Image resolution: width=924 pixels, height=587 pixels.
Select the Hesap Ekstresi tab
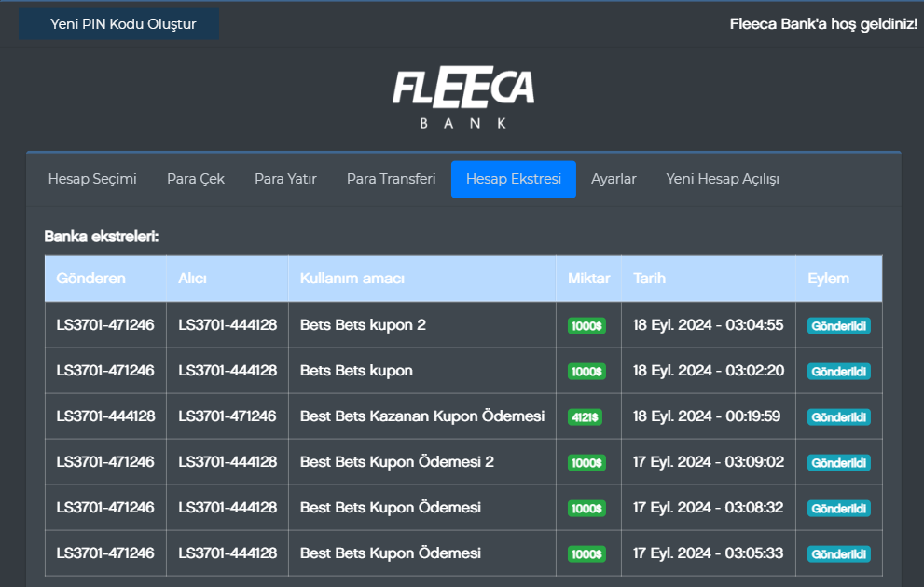(513, 180)
